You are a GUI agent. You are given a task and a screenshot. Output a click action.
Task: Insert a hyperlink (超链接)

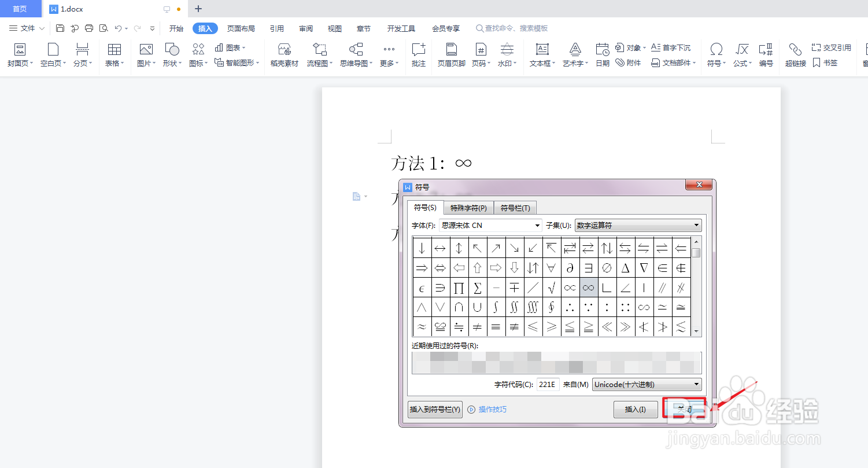click(796, 56)
